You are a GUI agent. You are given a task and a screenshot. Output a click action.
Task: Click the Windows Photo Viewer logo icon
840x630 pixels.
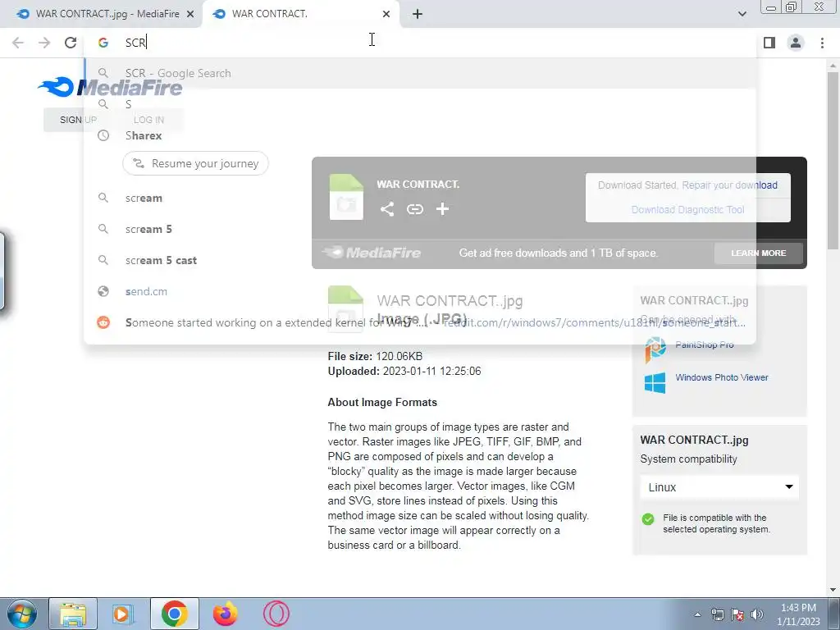point(655,383)
